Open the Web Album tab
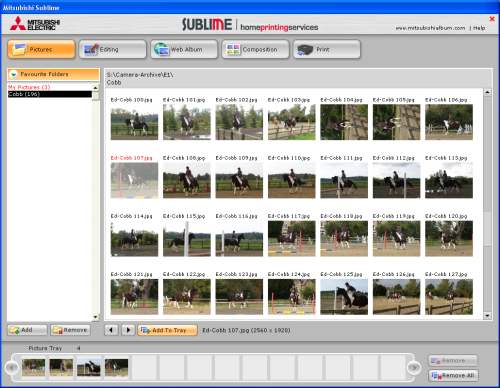The width and height of the screenshot is (500, 388). pyautogui.click(x=184, y=49)
